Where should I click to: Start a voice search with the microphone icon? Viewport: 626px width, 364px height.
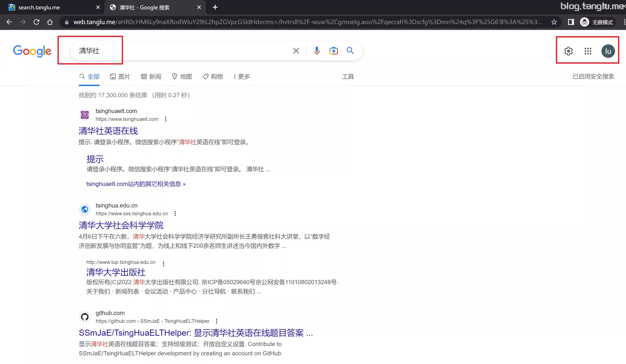317,51
